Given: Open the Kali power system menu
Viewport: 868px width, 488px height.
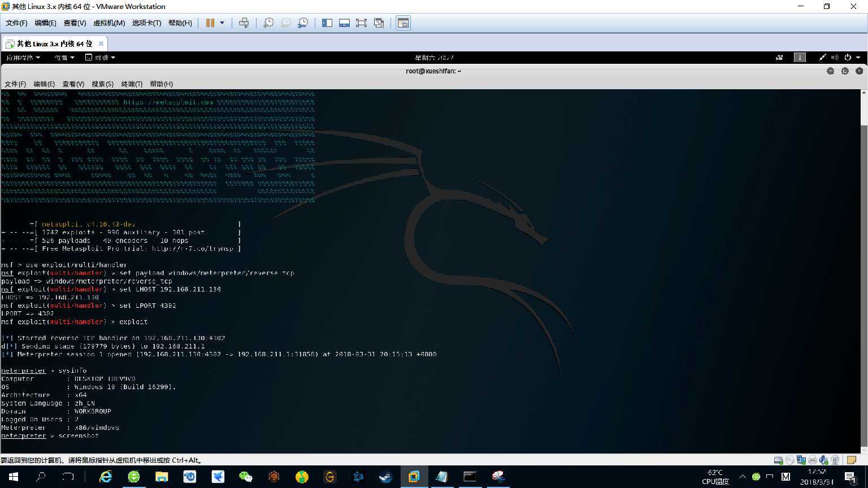Looking at the screenshot, I should pos(851,58).
